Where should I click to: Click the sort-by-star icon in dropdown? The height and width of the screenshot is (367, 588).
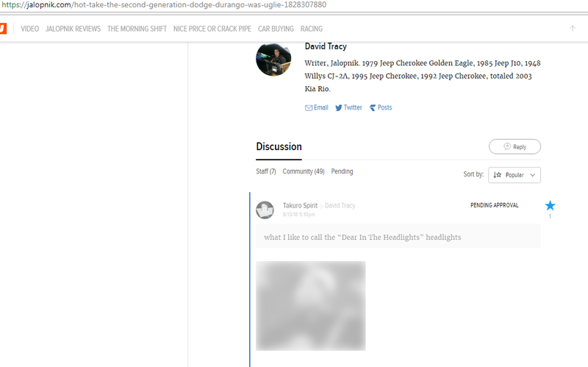click(x=498, y=175)
